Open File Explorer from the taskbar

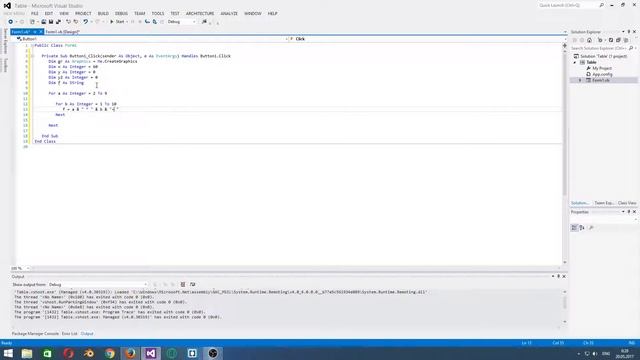[27, 353]
